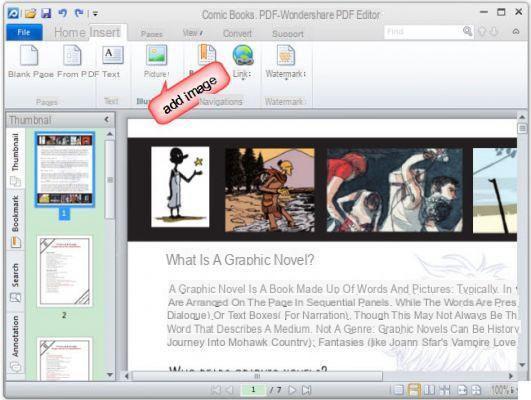Switch to the Home tab
This screenshot has height=400, width=531.
[69, 33]
